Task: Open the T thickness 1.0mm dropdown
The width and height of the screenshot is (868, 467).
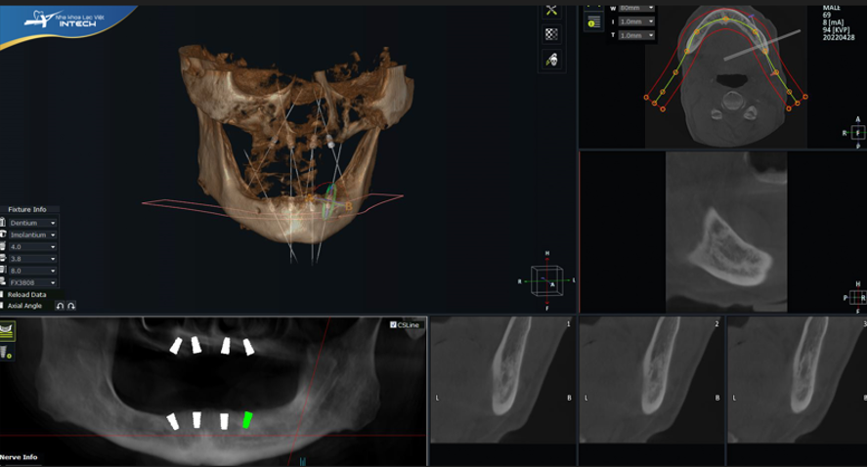Action: [636, 35]
